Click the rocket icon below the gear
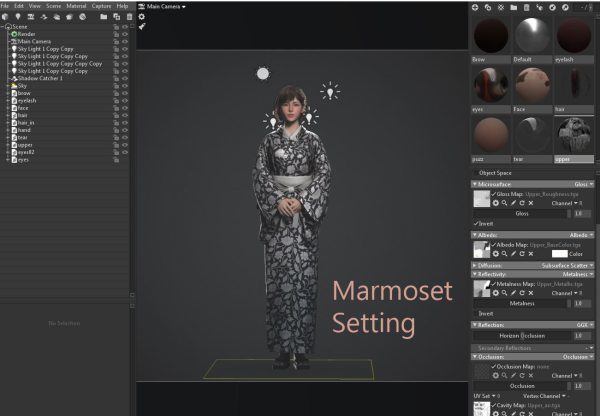The width and height of the screenshot is (600, 416). (x=141, y=28)
